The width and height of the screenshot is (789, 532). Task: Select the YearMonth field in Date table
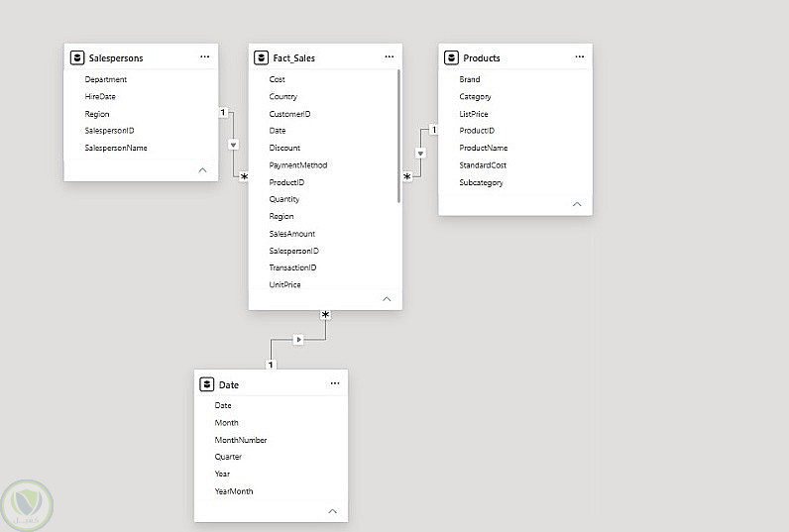pos(234,491)
